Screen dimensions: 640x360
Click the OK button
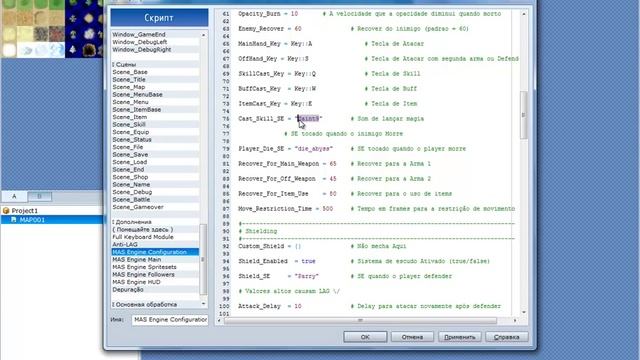point(365,337)
